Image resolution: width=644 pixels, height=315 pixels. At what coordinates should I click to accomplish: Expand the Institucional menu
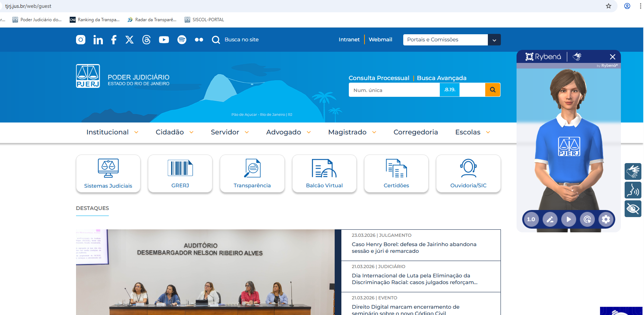(112, 132)
